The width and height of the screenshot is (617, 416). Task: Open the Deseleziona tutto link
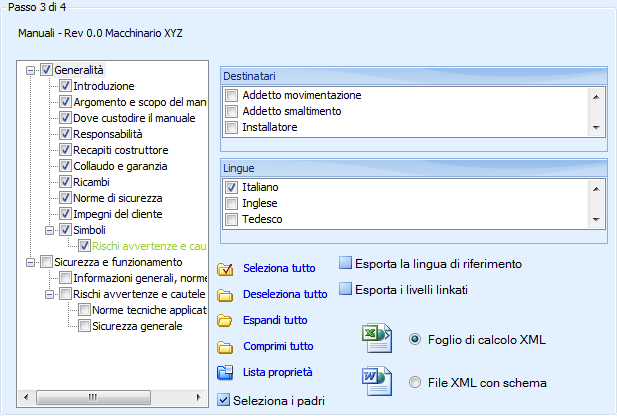(x=285, y=294)
